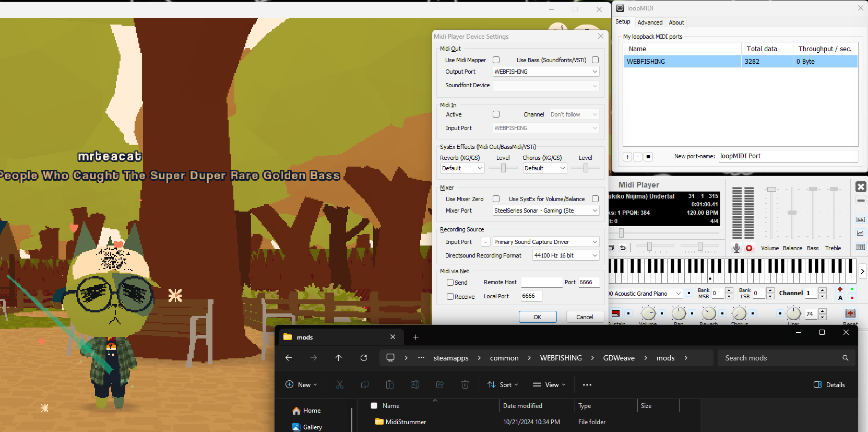
Task: Select the WEBFISHING port row in loopMIDI
Action: coord(741,61)
